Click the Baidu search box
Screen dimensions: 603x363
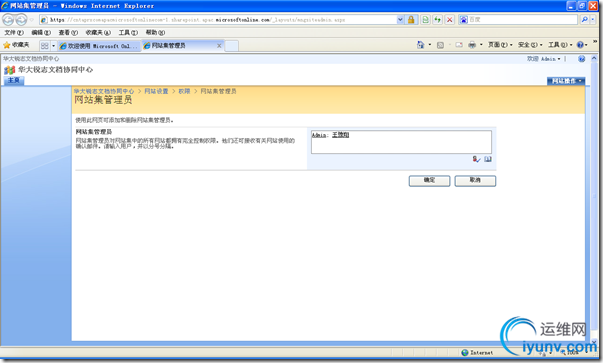click(523, 19)
